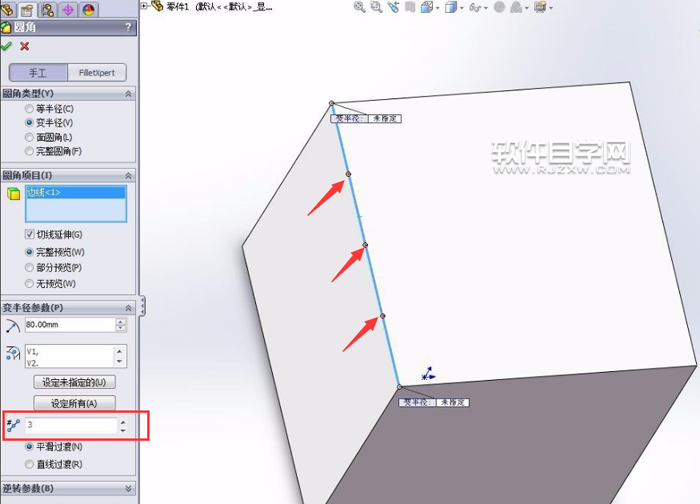This screenshot has width=700, height=504.
Task: Toggle the 切线延伸 tangent propagation checkbox
Action: coord(29,234)
